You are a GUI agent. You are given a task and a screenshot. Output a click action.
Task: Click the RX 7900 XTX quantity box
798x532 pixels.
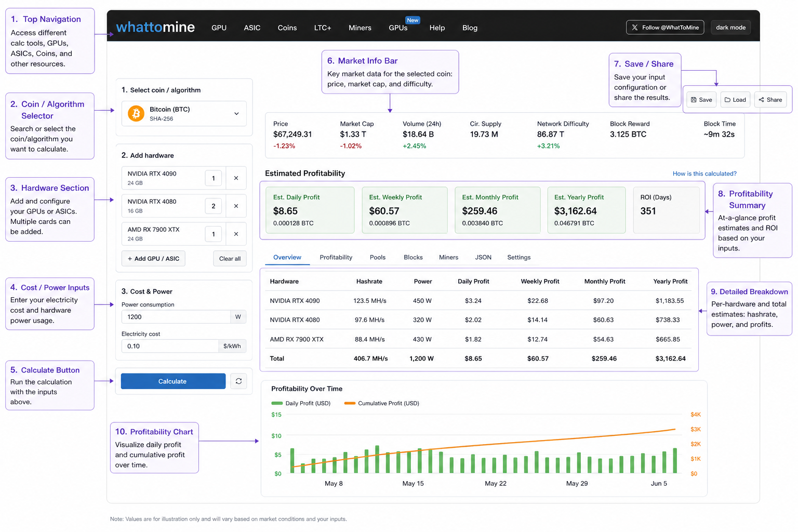click(214, 234)
